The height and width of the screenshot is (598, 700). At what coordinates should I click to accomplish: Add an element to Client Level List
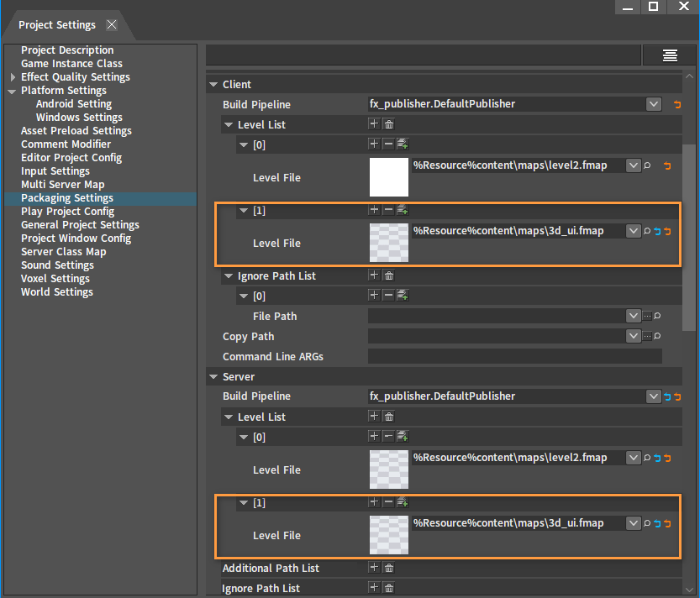tap(374, 124)
